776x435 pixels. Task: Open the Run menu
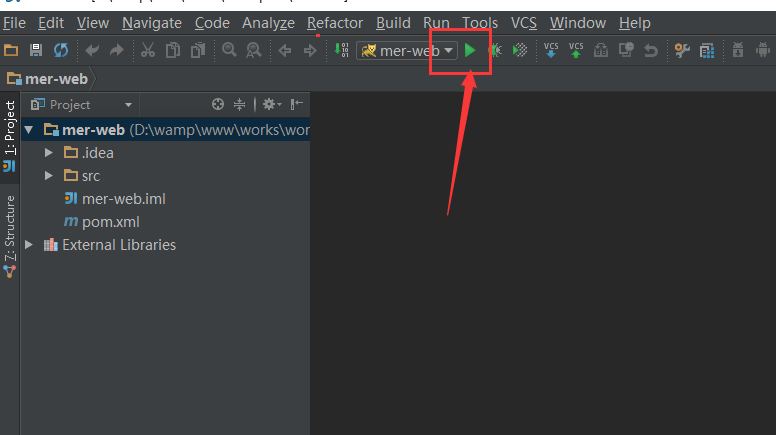click(436, 23)
